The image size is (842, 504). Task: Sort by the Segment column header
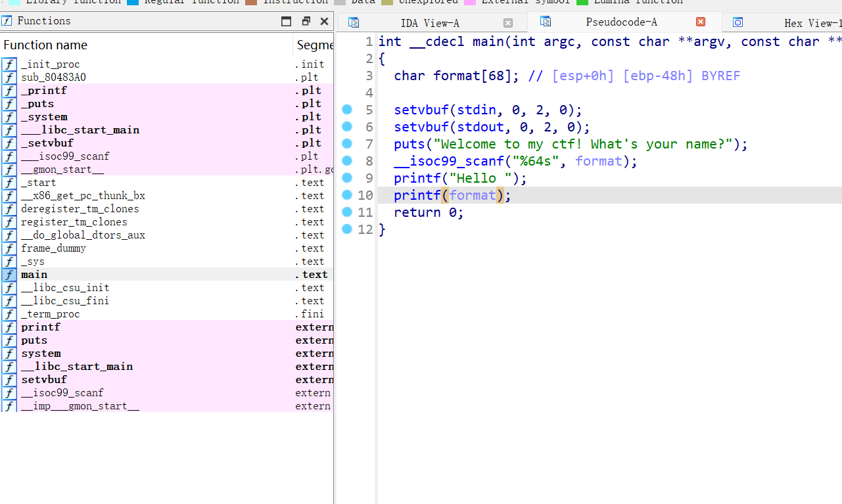(x=314, y=45)
